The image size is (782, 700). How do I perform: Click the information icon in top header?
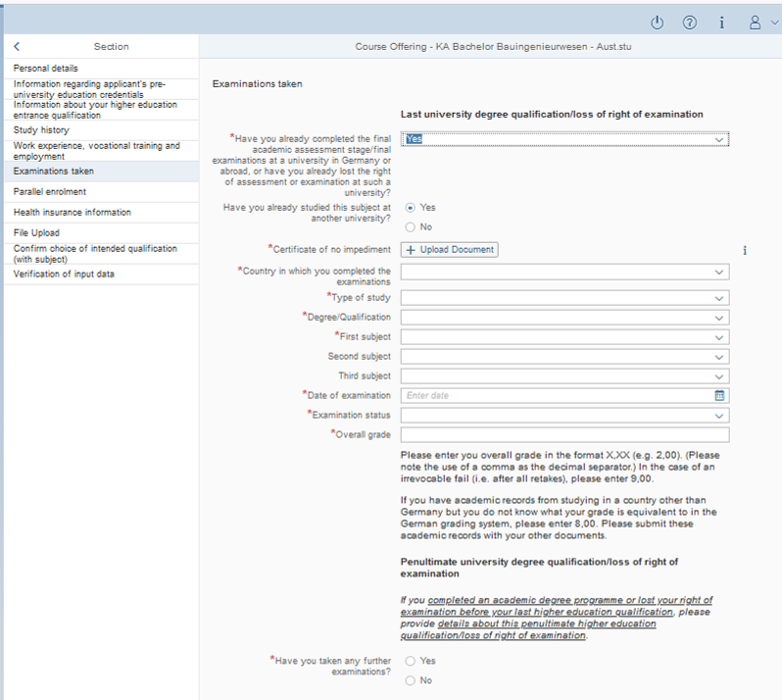722,23
